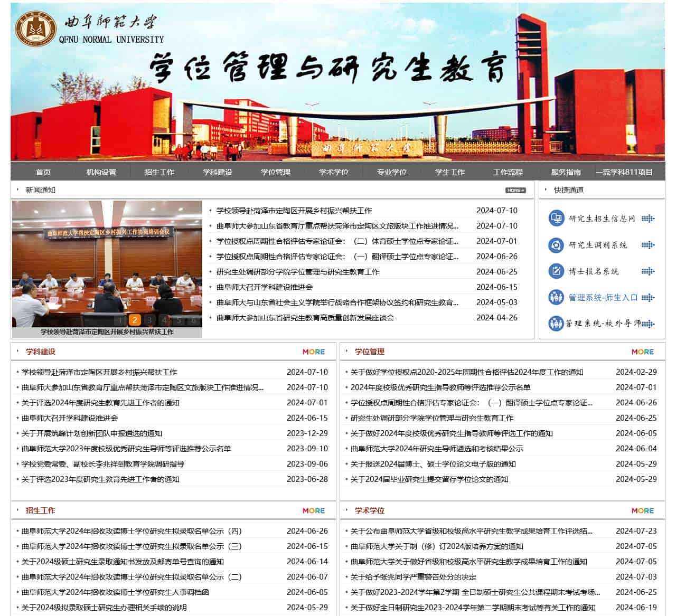Open the 研究生调剂系统 quick link
The height and width of the screenshot is (616, 676).
point(598,245)
